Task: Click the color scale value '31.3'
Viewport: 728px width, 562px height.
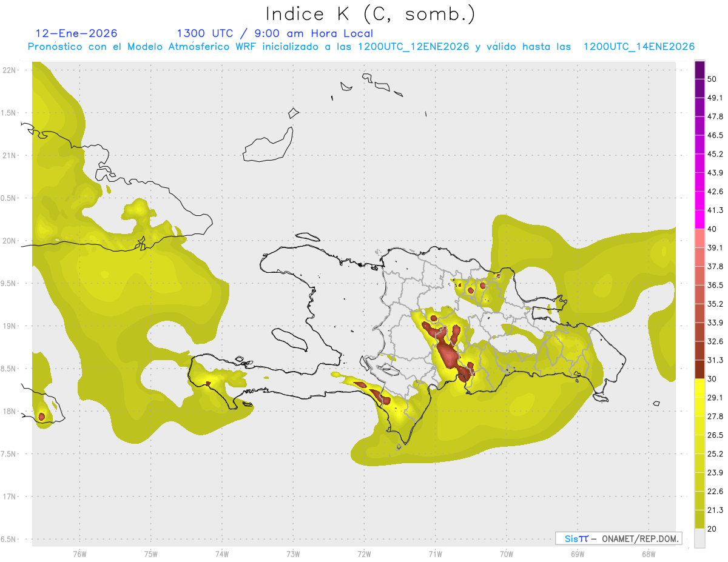Action: point(716,361)
